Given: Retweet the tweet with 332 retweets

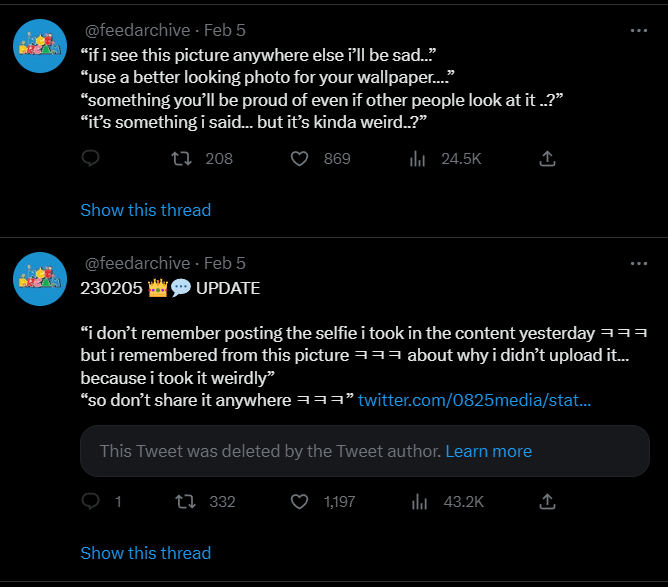Looking at the screenshot, I should [x=186, y=502].
